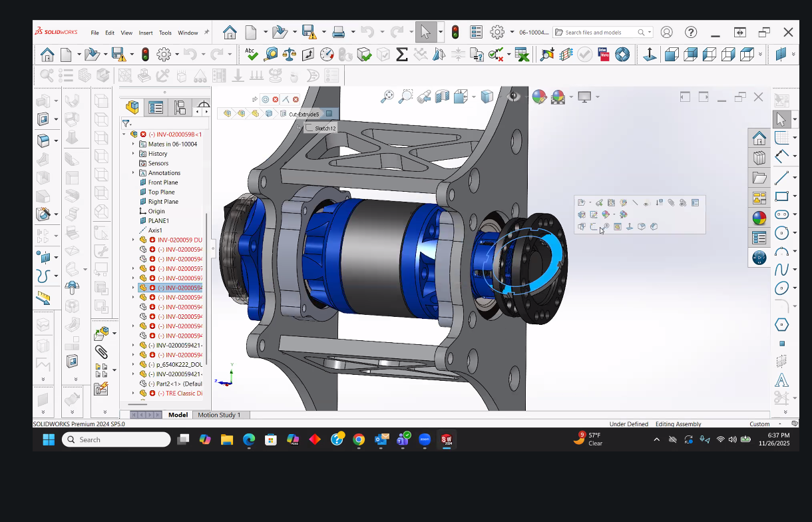Viewport: 812px width, 522px height.
Task: Click the Smart Dimension tool in right toolbar
Action: pos(781,156)
